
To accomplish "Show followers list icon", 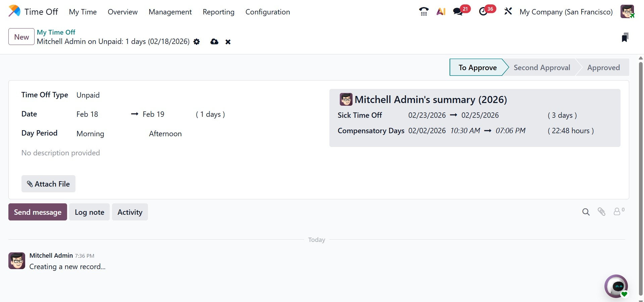I will tap(618, 211).
